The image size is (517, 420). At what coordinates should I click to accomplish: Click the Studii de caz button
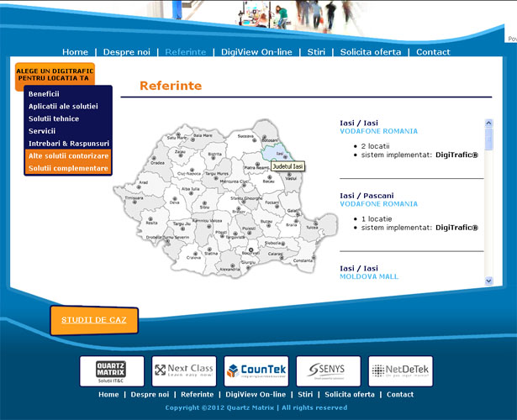coord(94,320)
